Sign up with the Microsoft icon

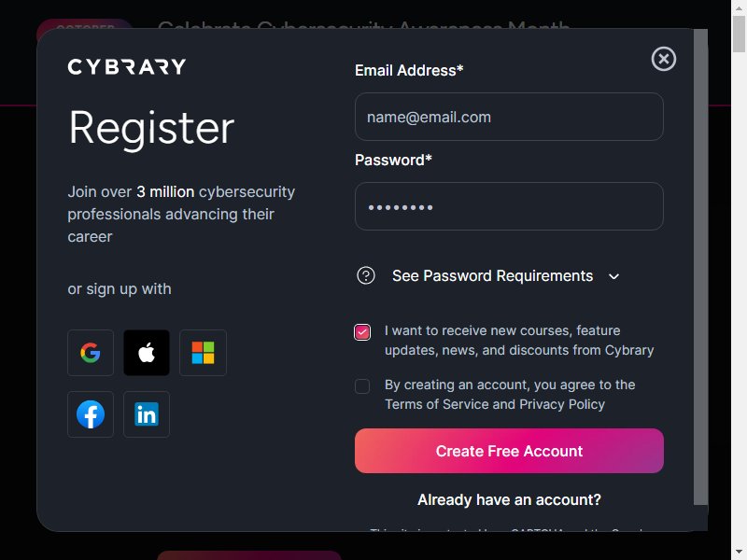[x=203, y=353]
